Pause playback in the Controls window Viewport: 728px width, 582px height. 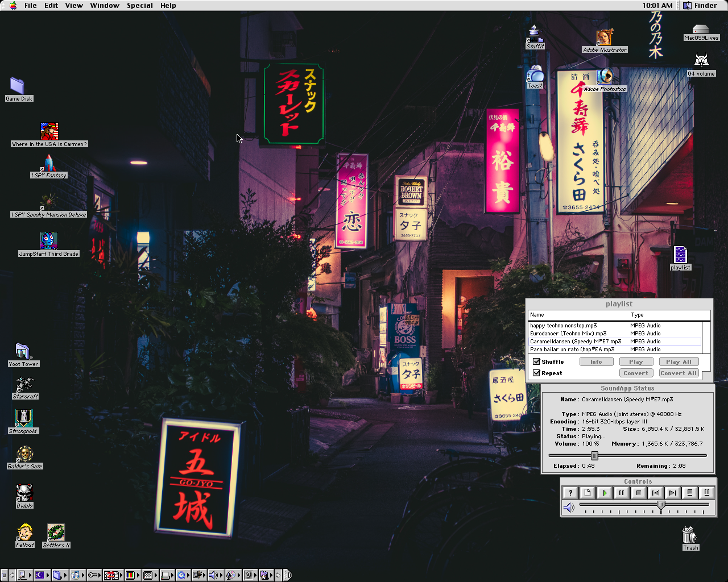pyautogui.click(x=622, y=493)
